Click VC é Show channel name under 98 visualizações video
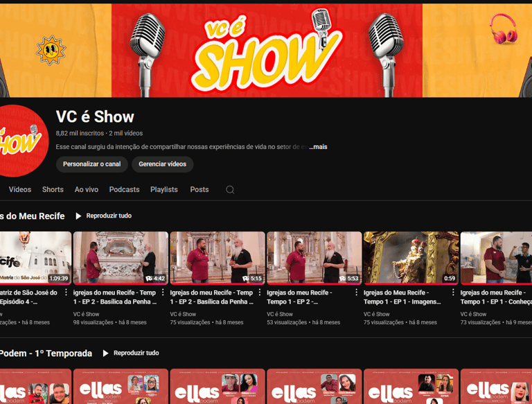 pos(86,315)
